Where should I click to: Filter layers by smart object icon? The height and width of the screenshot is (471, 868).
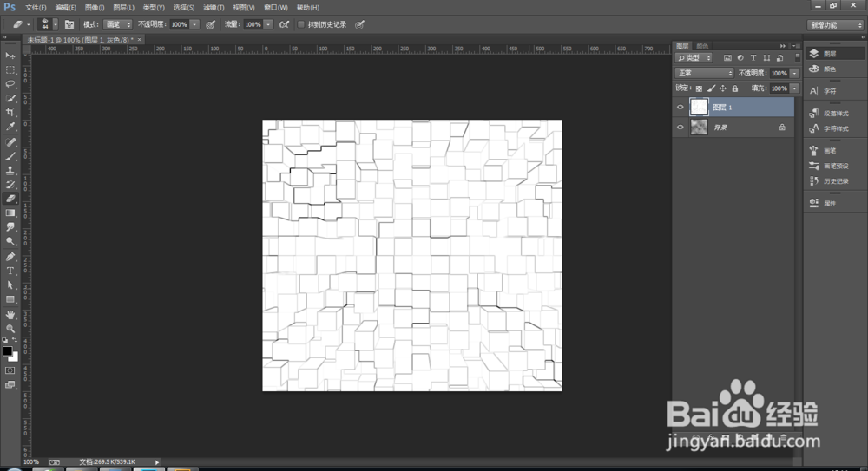[x=780, y=57]
